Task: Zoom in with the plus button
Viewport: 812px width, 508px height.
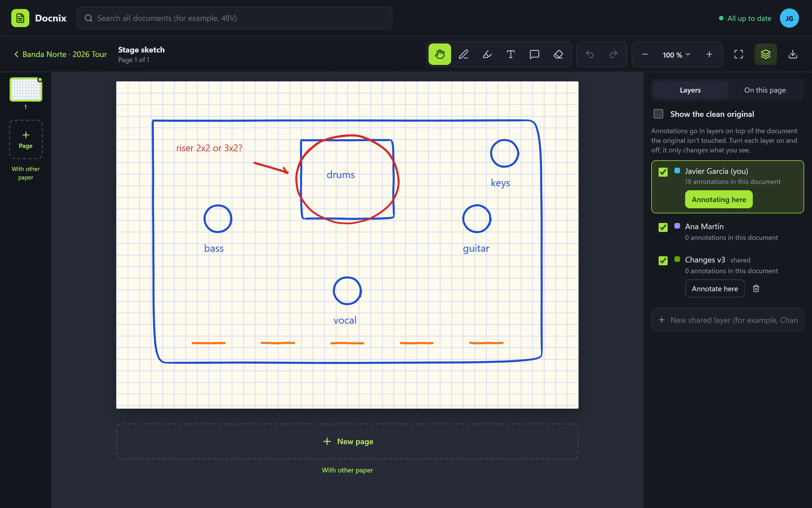Action: [709, 54]
